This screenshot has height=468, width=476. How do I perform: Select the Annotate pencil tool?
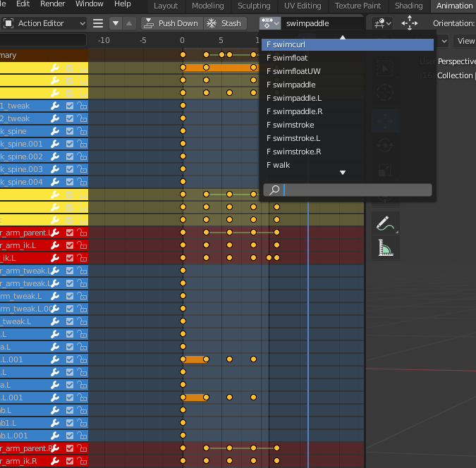386,223
